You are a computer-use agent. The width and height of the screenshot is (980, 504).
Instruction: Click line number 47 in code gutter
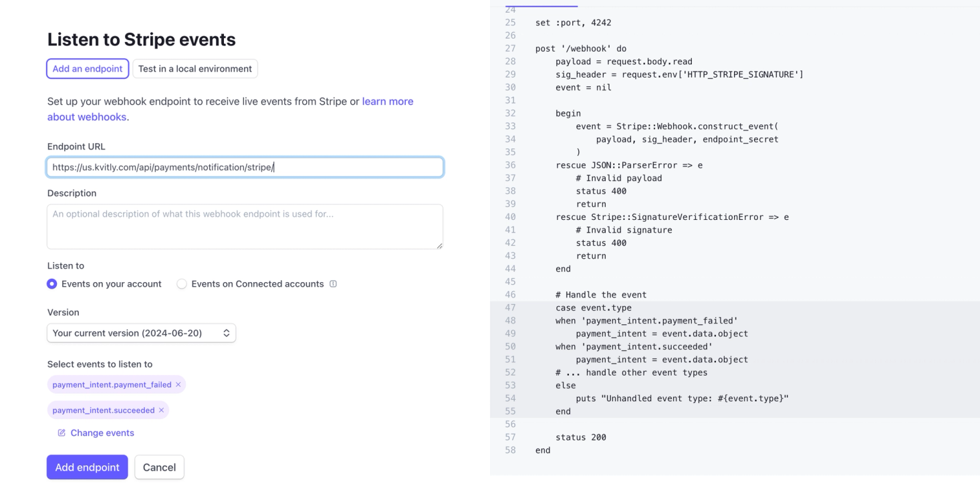pos(510,308)
